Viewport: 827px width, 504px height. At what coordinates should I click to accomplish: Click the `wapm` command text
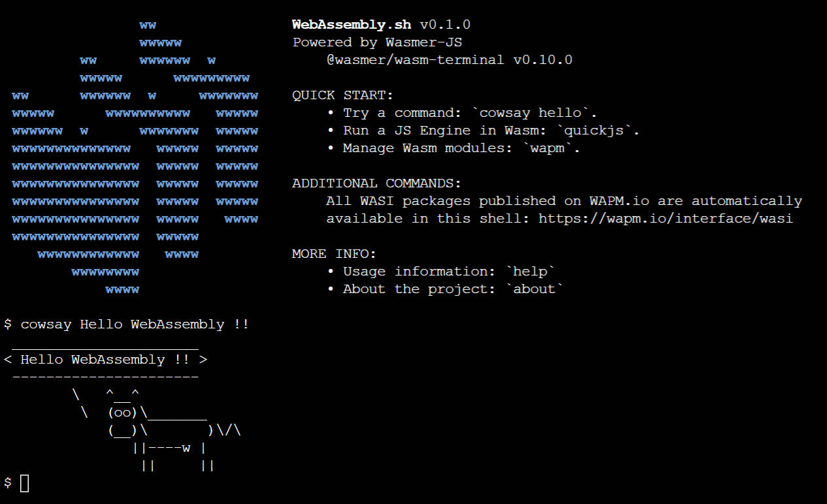click(x=552, y=148)
